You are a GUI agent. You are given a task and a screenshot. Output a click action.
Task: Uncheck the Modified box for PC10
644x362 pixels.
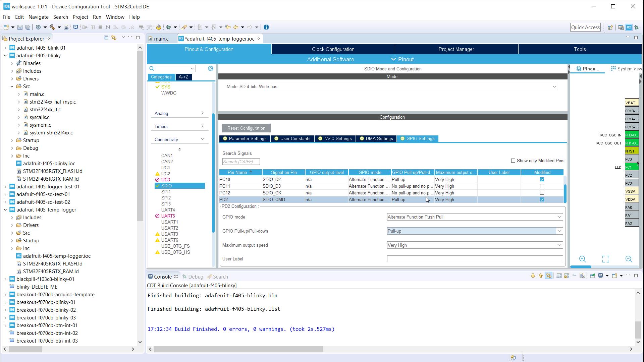(542, 179)
